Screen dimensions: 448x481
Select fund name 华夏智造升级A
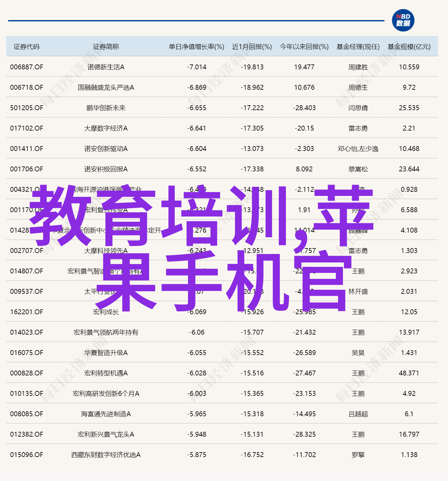point(106,353)
